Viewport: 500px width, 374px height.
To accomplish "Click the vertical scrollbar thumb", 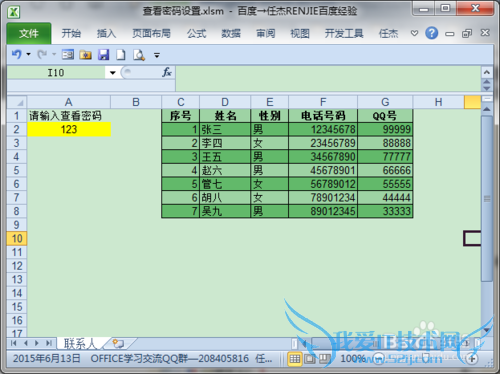I will pyautogui.click(x=487, y=198).
